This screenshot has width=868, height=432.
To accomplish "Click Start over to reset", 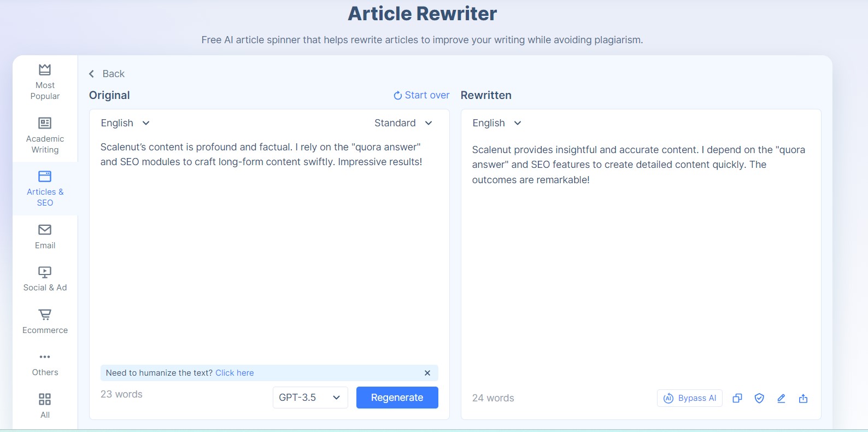I will 421,95.
